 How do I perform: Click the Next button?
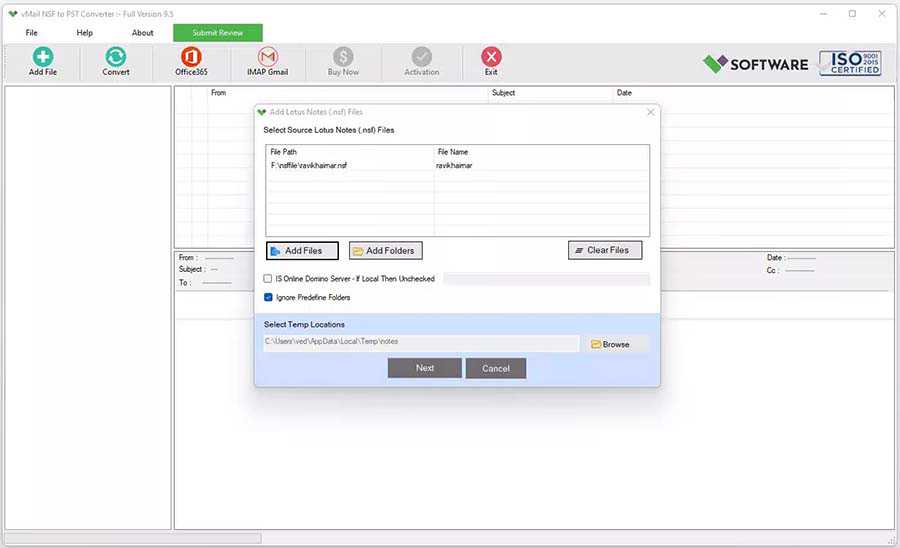point(425,368)
